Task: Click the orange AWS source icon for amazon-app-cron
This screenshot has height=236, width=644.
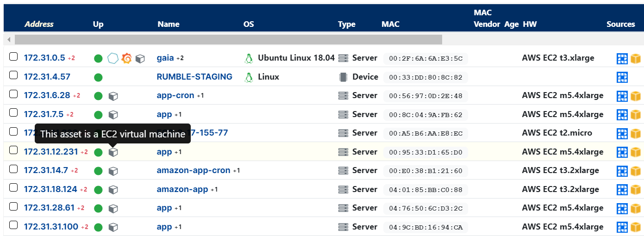Action: [636, 171]
